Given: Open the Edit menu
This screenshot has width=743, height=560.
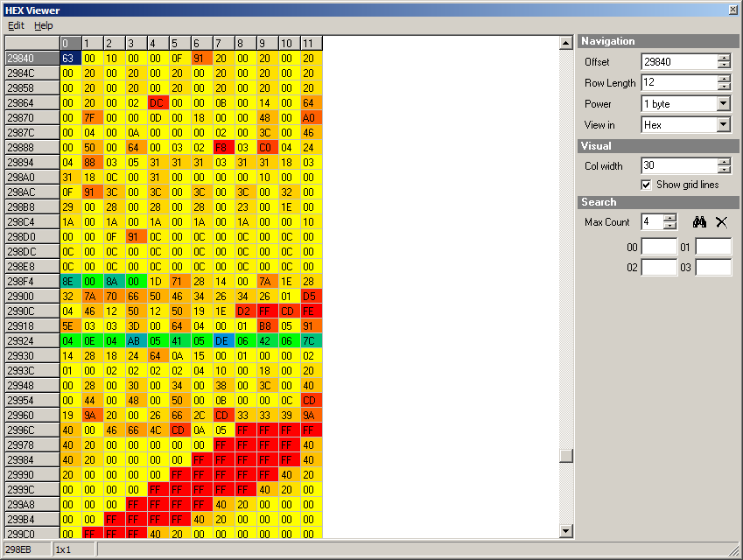Looking at the screenshot, I should [x=16, y=25].
